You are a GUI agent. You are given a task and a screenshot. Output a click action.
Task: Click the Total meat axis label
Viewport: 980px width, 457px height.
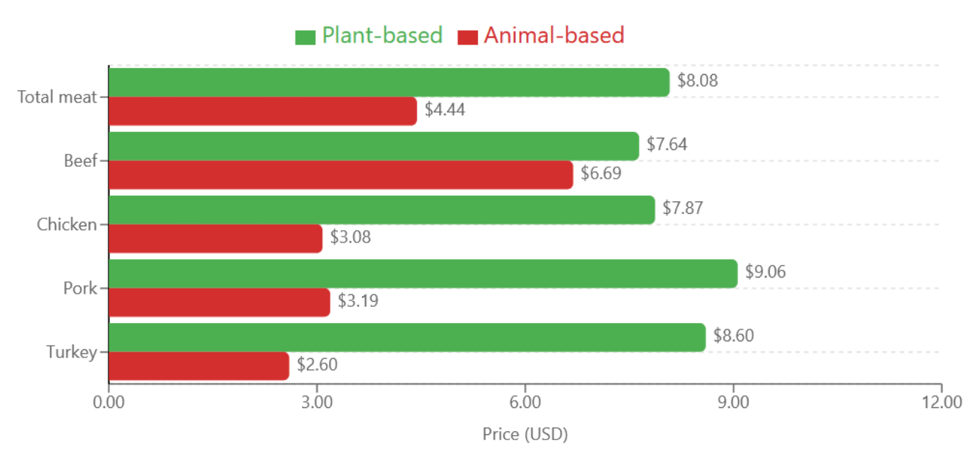click(x=57, y=97)
